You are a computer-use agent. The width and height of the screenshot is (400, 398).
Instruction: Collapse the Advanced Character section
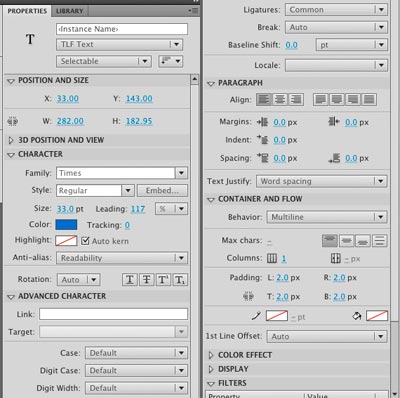(x=11, y=297)
